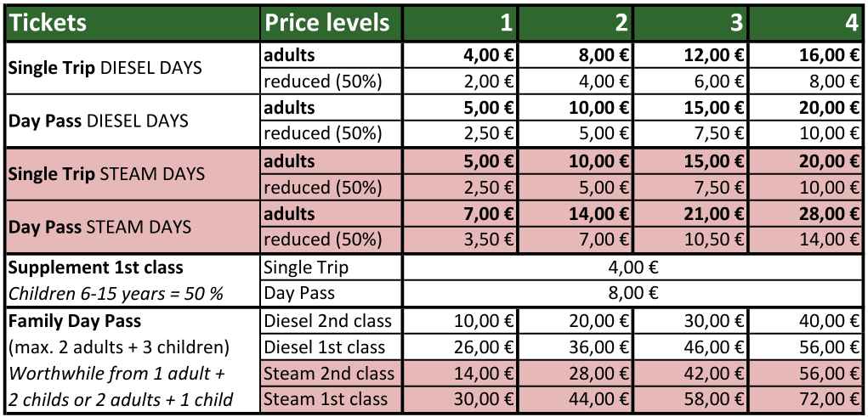Select the price level 4 column header

click(851, 22)
